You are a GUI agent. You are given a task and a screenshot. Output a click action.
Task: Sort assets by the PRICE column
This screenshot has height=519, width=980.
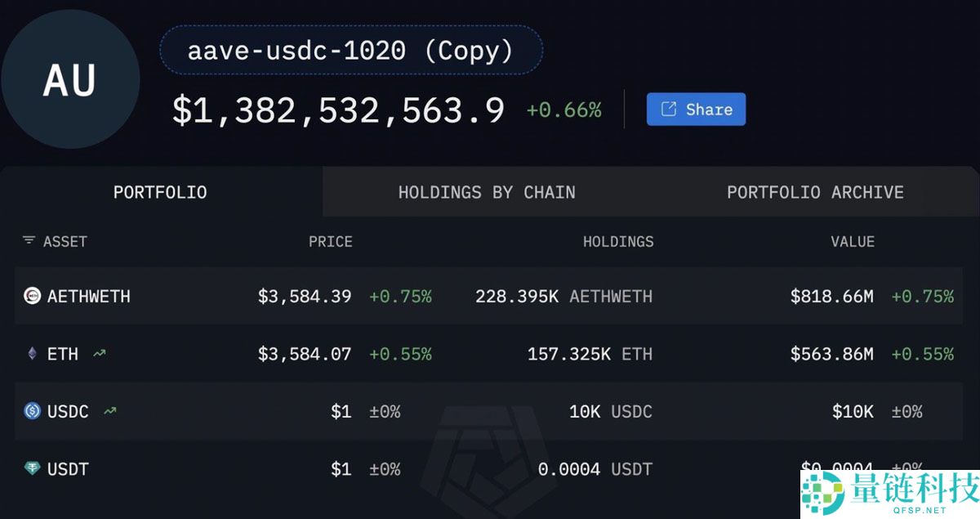coord(330,241)
